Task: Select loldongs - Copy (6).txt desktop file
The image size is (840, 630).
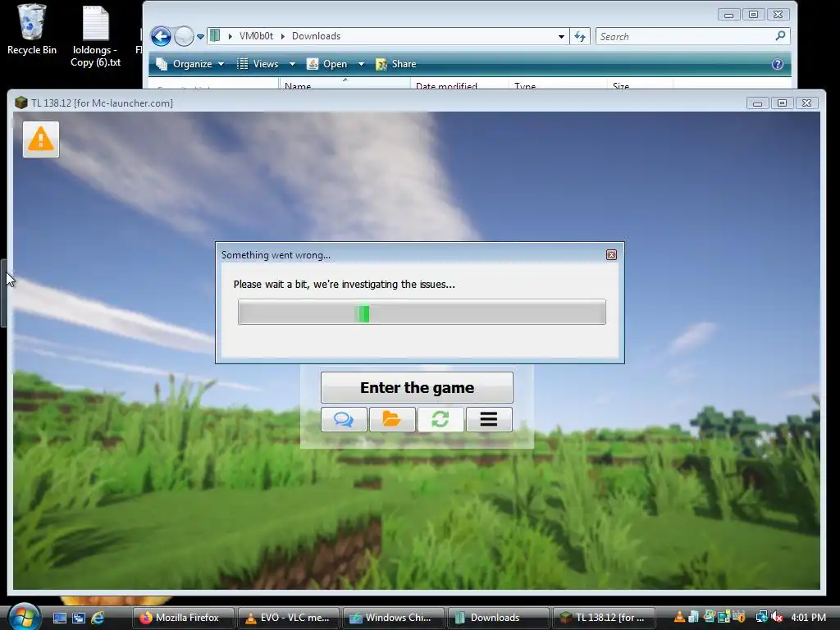Action: point(95,36)
